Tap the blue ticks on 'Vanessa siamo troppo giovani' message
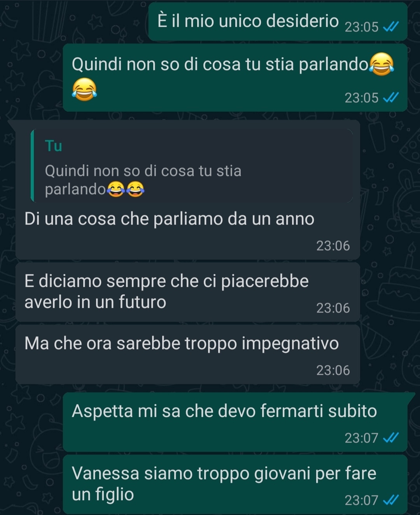The image size is (420, 515). click(391, 500)
